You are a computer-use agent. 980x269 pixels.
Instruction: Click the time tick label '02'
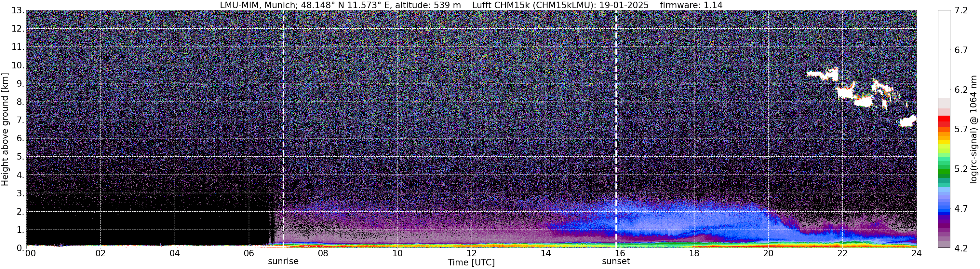[x=101, y=253]
